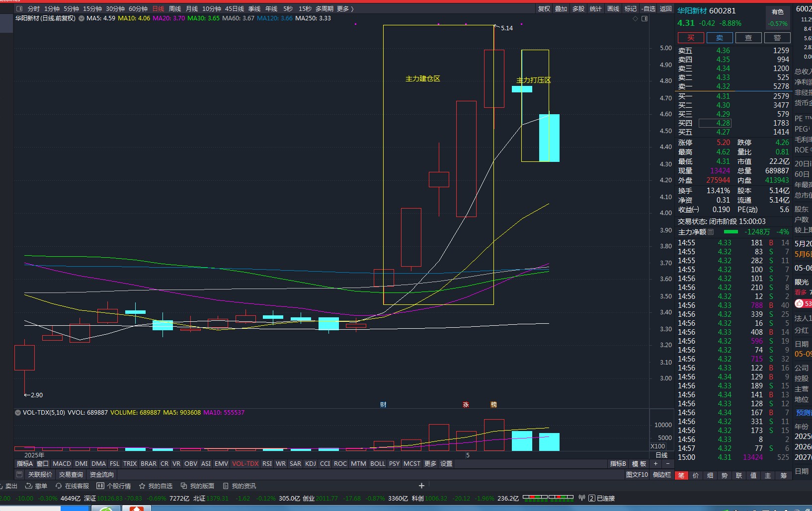
Task: Click the diamond icon above the chart
Action: 635,19
